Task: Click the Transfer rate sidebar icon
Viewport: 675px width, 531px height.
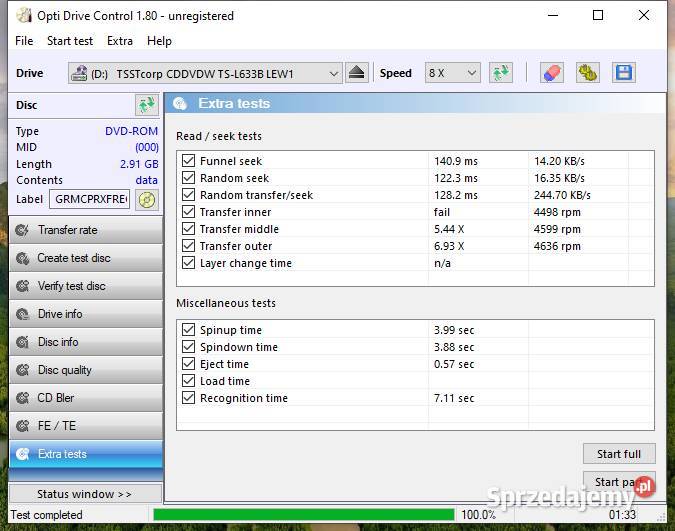Action: pos(22,230)
